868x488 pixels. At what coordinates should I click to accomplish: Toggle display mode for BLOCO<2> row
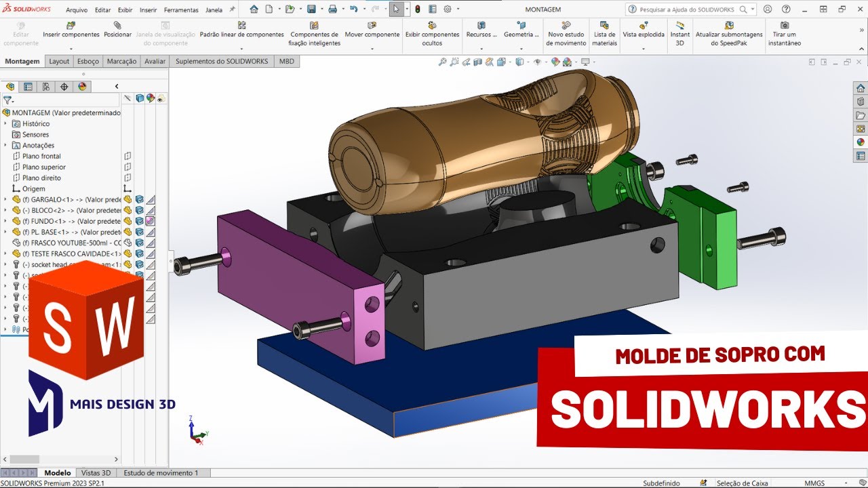pyautogui.click(x=139, y=210)
